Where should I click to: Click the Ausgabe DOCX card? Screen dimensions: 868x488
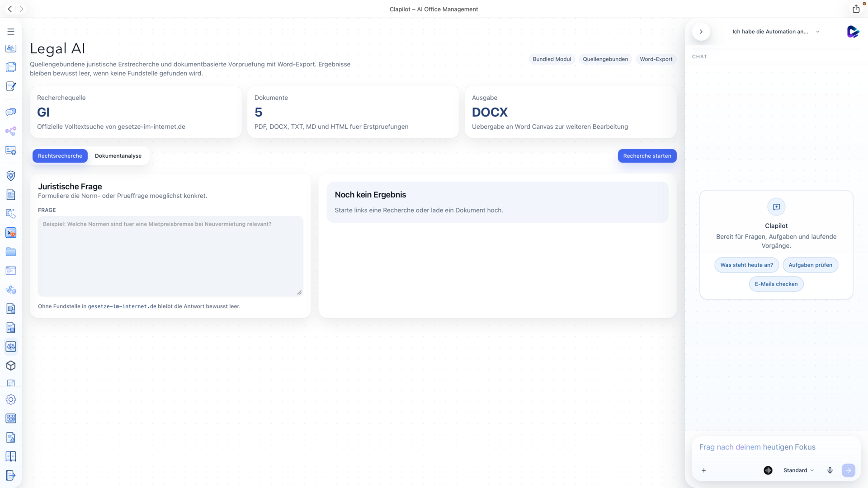571,112
